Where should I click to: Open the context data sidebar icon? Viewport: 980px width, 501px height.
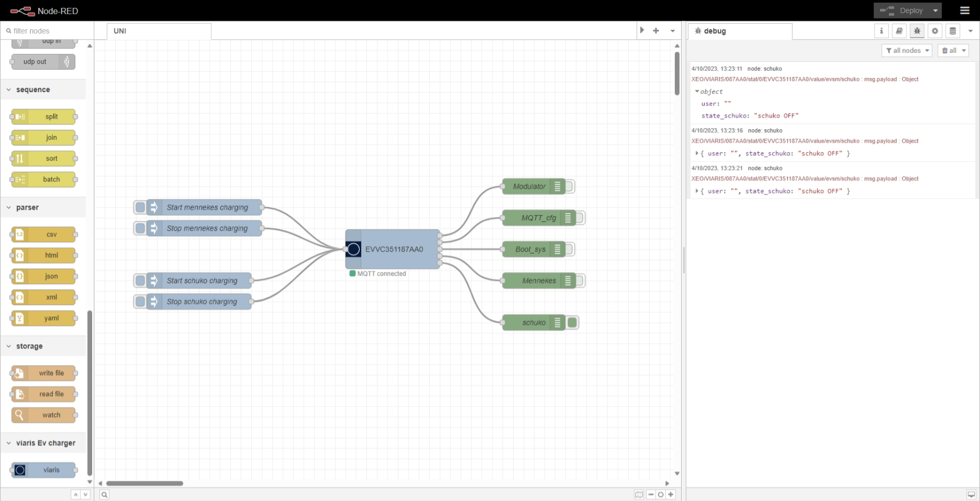pos(952,31)
